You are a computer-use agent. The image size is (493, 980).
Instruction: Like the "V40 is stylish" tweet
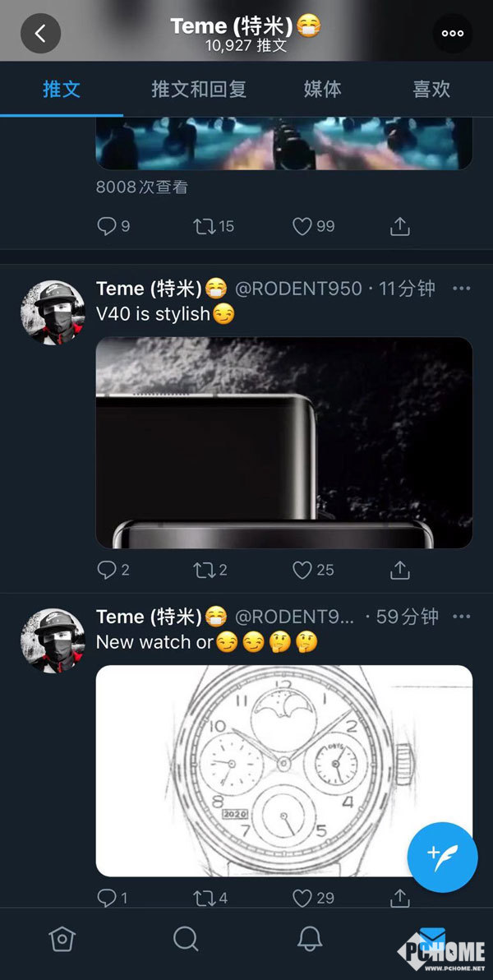tap(303, 569)
